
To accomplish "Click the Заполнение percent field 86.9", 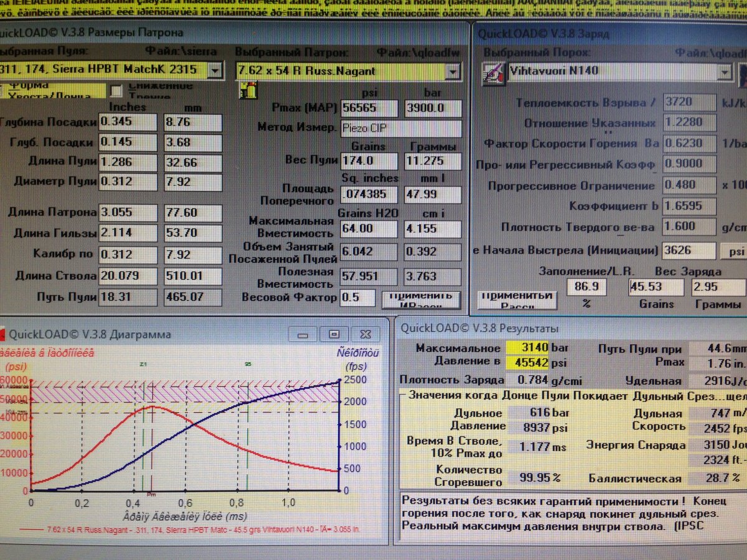I will pyautogui.click(x=588, y=287).
